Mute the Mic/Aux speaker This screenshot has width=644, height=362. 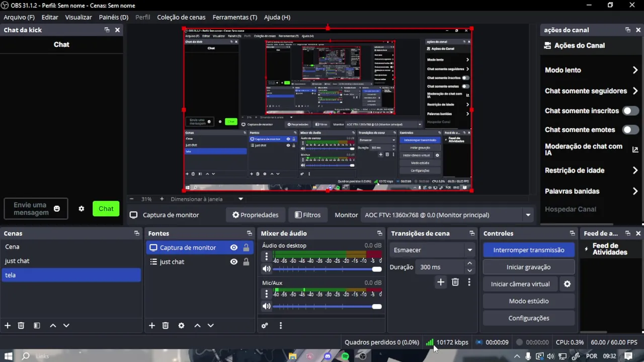point(267,306)
